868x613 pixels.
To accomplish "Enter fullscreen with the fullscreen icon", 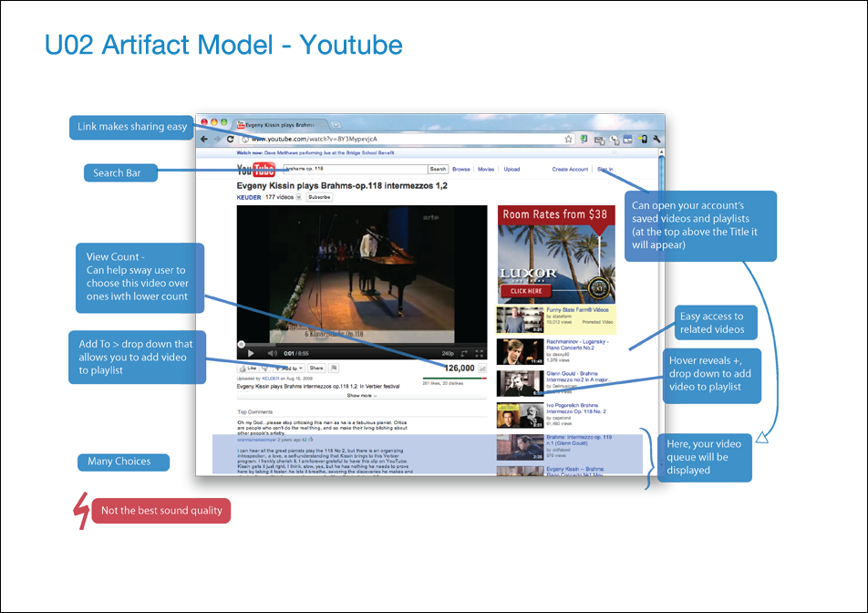I will [480, 353].
